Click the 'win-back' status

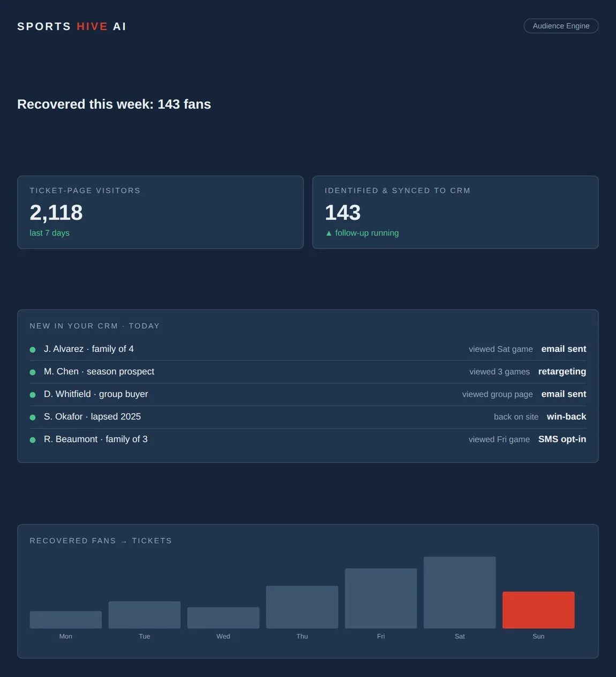566,417
